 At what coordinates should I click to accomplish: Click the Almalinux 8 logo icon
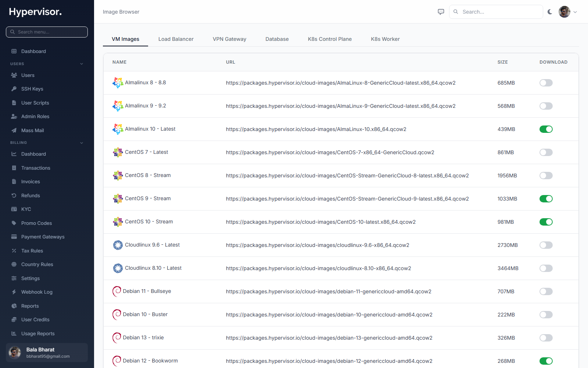click(118, 83)
